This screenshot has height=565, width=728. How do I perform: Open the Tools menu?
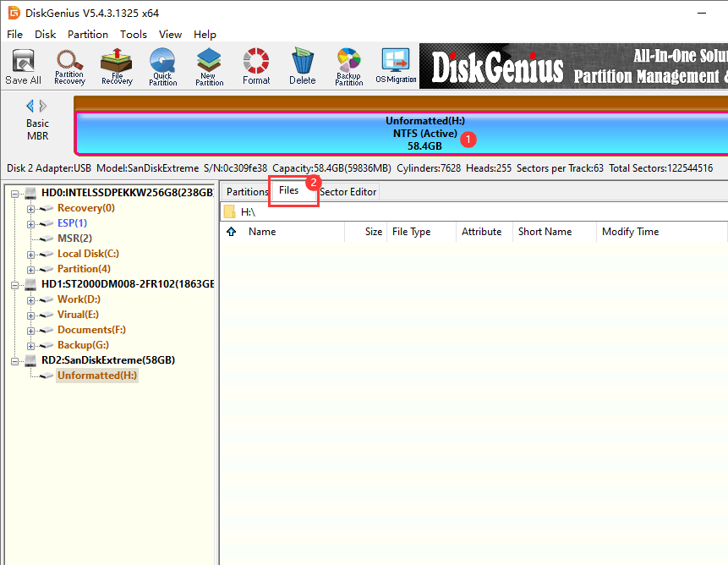(x=134, y=35)
